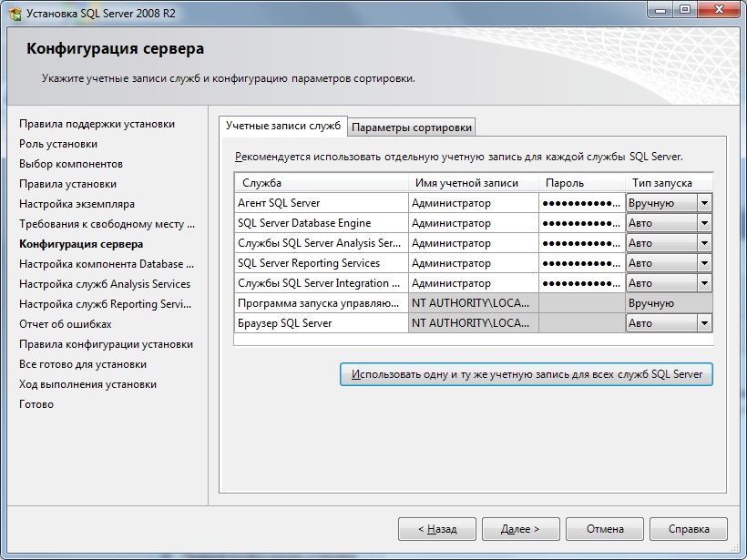The height and width of the screenshot is (560, 747).
Task: Click the SQL Server setup title bar icon
Action: (15, 14)
